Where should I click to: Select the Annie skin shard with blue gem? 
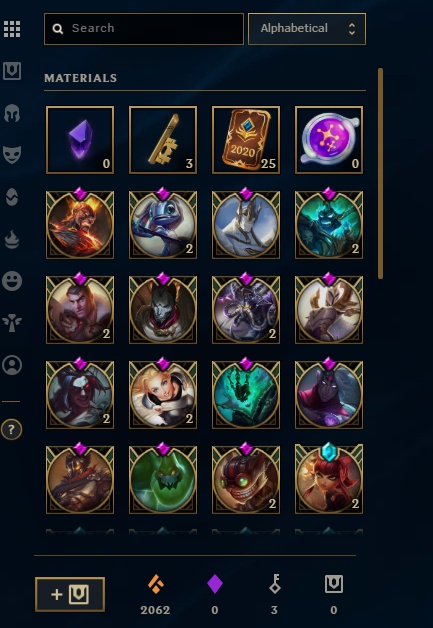[x=329, y=479]
